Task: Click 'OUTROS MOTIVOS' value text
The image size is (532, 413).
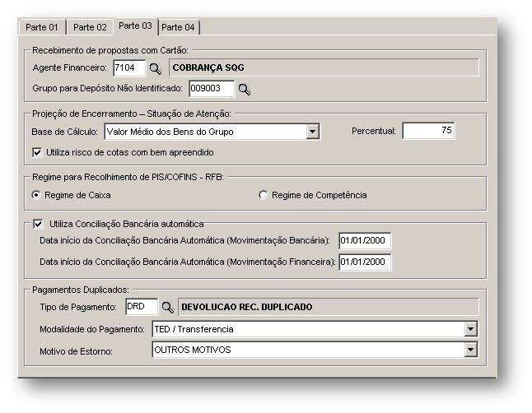Action: click(193, 350)
